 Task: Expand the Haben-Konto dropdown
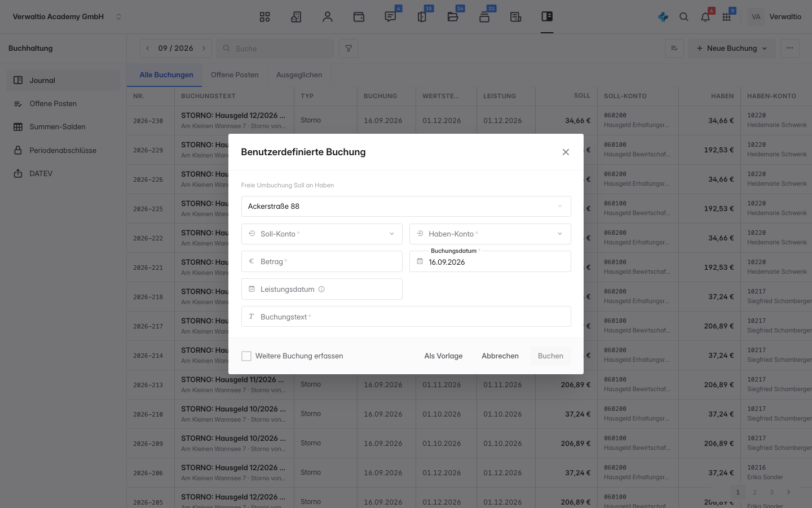click(x=490, y=234)
